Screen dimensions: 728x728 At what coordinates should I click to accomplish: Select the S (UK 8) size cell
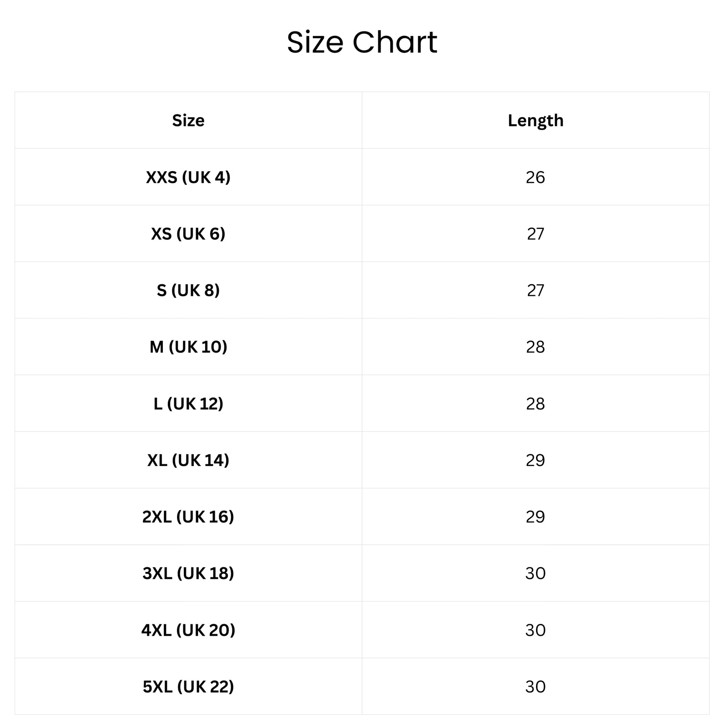click(188, 290)
